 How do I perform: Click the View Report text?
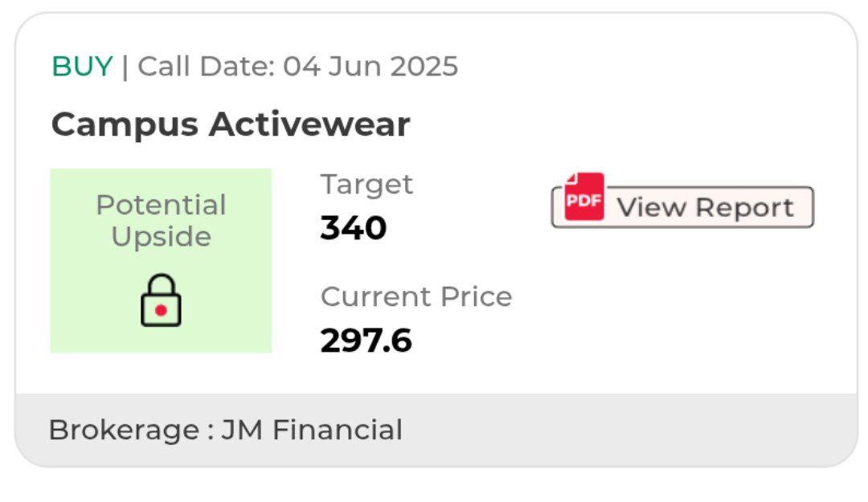(x=705, y=207)
